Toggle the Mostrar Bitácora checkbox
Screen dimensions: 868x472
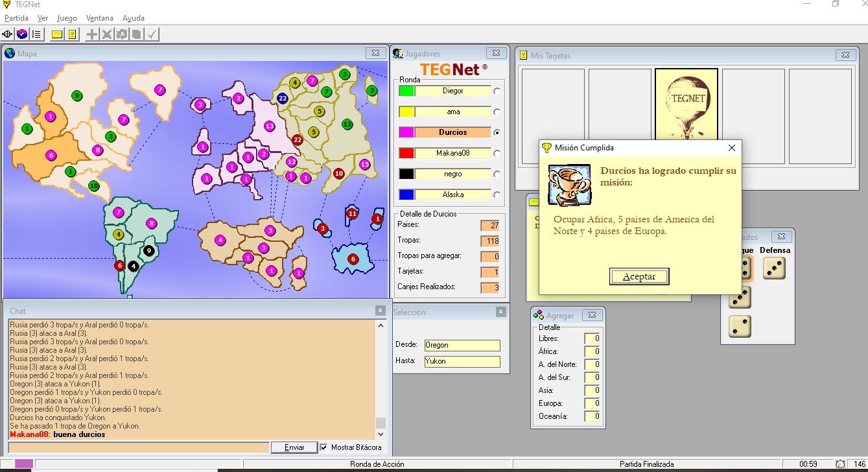coord(324,447)
